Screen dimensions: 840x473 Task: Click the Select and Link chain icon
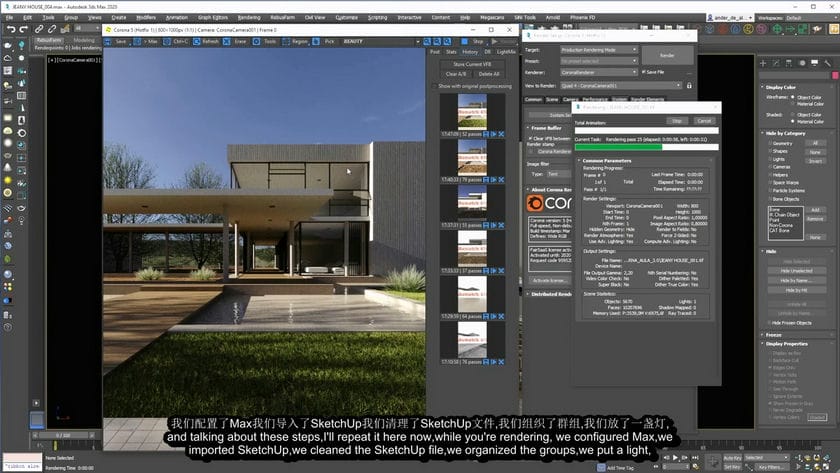tap(39, 29)
